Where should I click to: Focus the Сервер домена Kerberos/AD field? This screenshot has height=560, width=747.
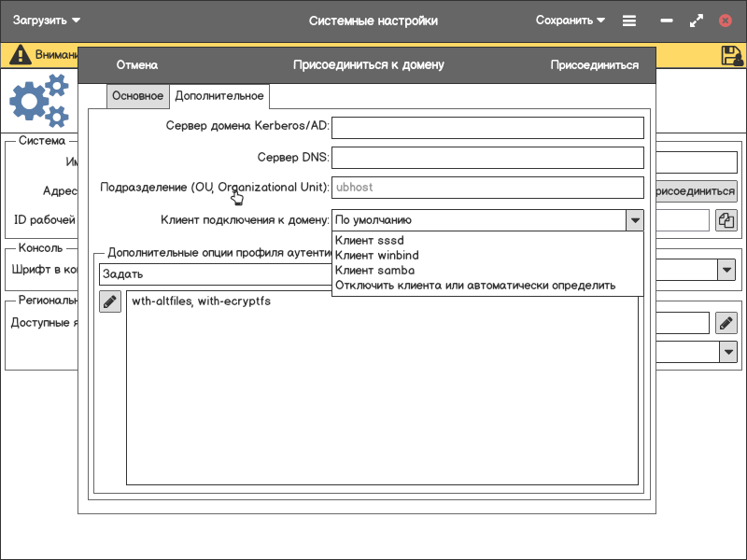[487, 128]
